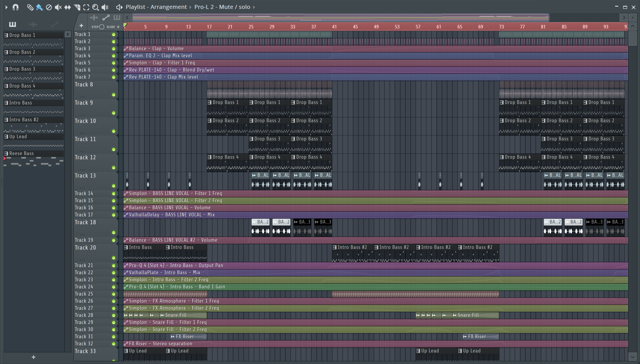
Task: Select the Paint brush tool
Action: pos(39,7)
